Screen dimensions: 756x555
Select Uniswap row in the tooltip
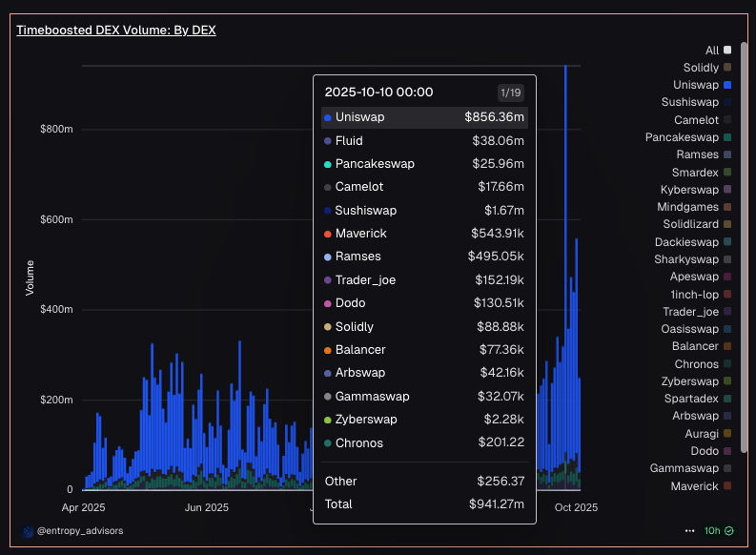[424, 117]
